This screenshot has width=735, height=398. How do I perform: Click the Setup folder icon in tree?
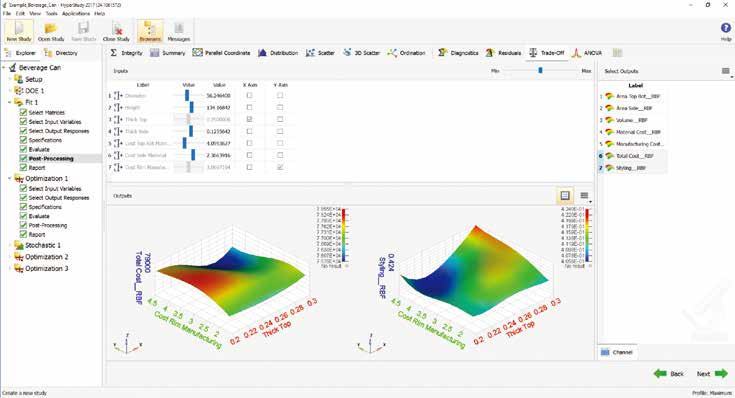coord(18,79)
